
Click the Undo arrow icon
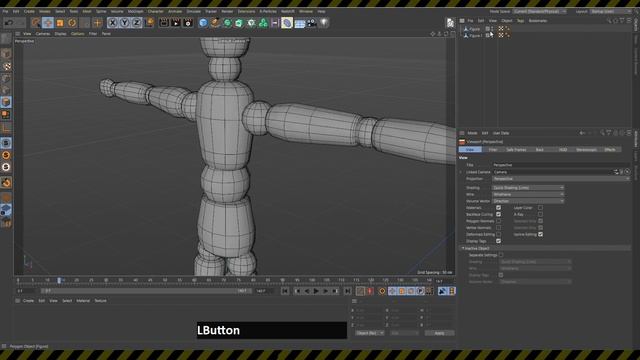pyautogui.click(x=9, y=23)
